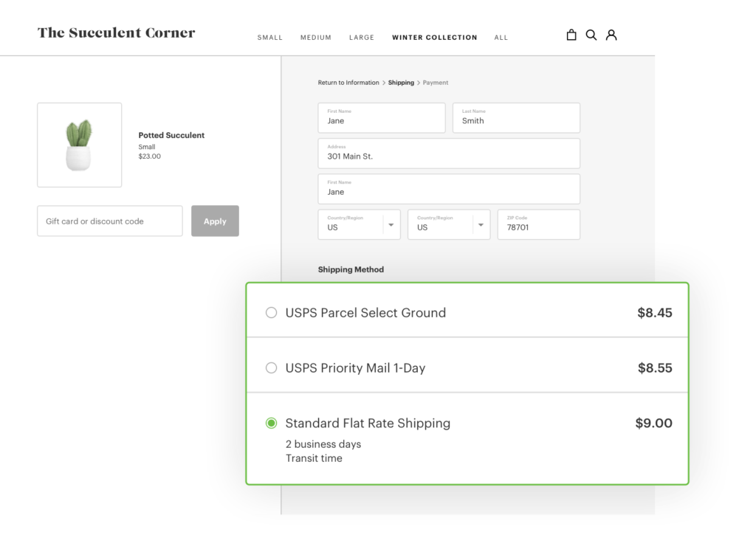Image resolution: width=756 pixels, height=552 pixels.
Task: Open the Large category
Action: tap(362, 38)
